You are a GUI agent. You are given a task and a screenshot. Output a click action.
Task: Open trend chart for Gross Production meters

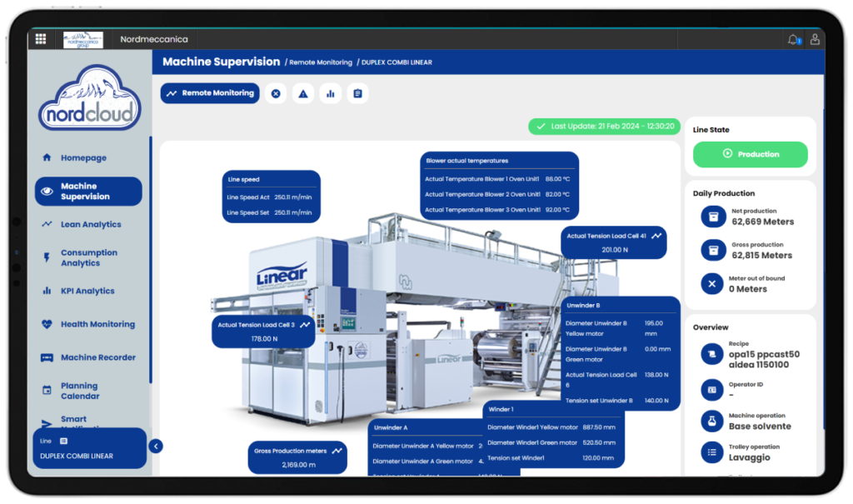point(337,451)
